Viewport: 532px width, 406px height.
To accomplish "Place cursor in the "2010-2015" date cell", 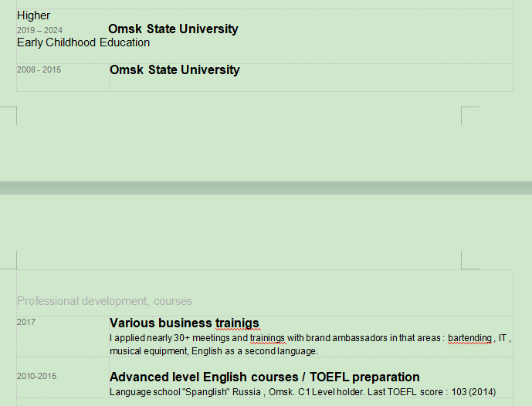I will click(x=36, y=377).
